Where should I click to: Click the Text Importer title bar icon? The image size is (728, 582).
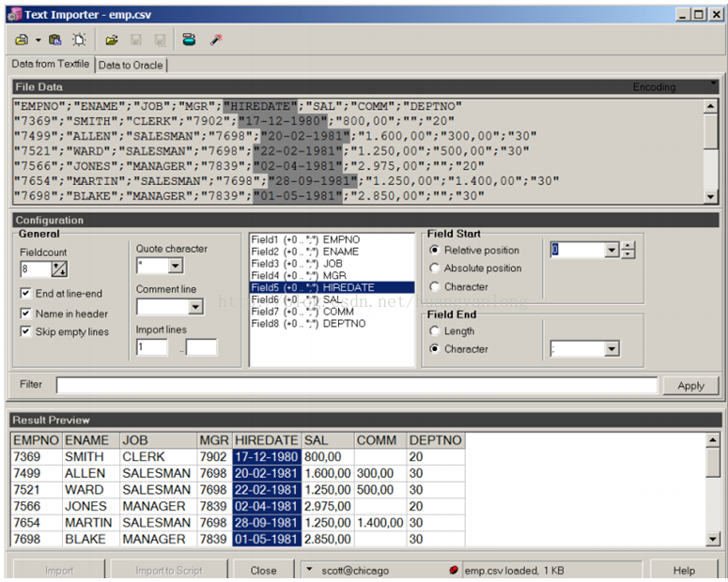pos(15,15)
